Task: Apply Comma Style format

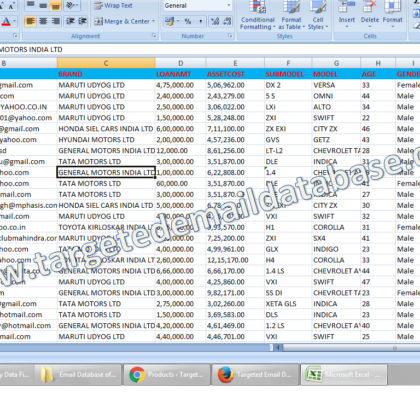Action: 200,22
